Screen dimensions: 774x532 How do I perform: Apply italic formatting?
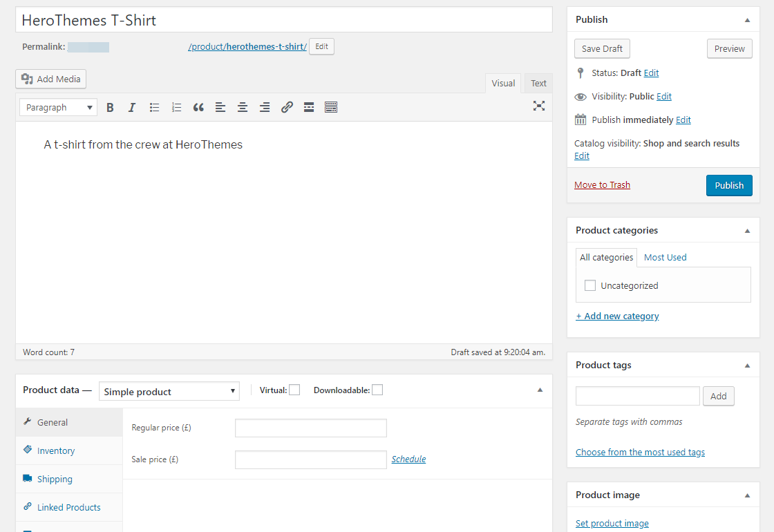tap(131, 107)
